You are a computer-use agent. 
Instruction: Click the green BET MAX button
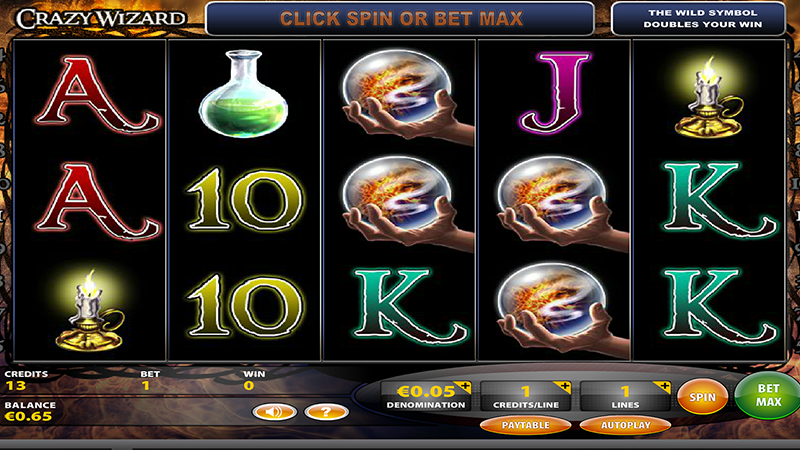pyautogui.click(x=767, y=395)
